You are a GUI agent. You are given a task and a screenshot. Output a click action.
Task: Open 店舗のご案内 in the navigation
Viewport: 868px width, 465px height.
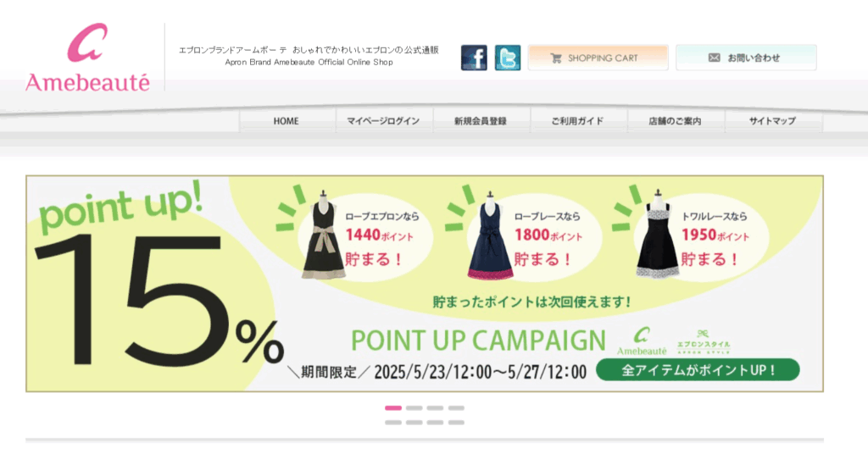(x=675, y=121)
